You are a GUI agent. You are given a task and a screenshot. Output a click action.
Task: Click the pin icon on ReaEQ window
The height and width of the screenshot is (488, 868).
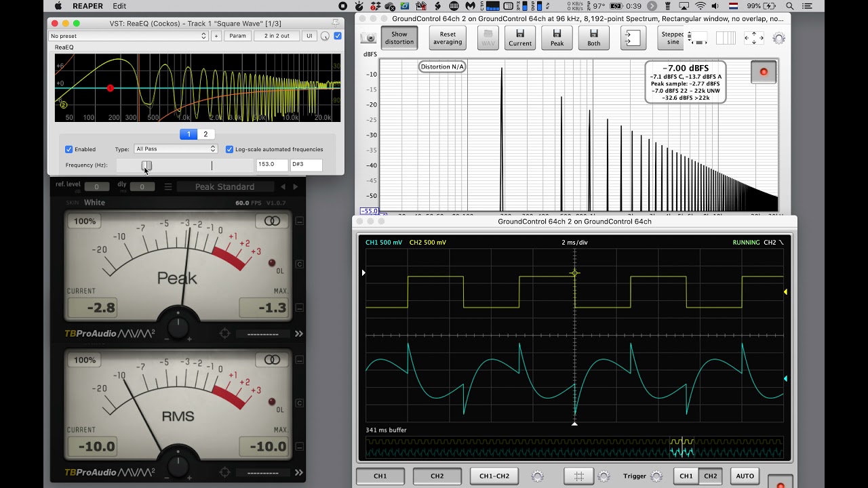pos(335,24)
